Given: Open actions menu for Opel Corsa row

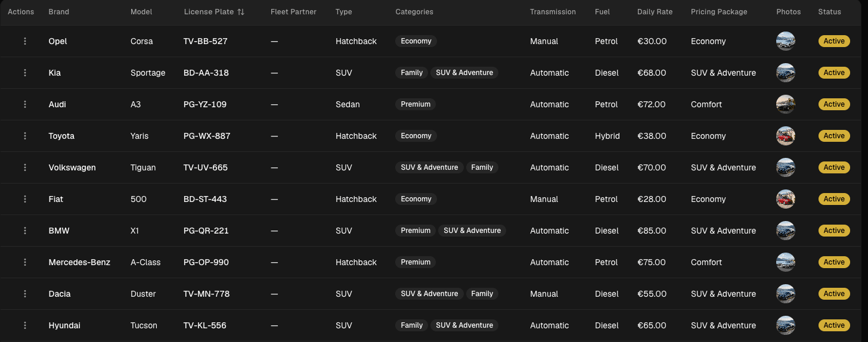Looking at the screenshot, I should pyautogui.click(x=25, y=41).
